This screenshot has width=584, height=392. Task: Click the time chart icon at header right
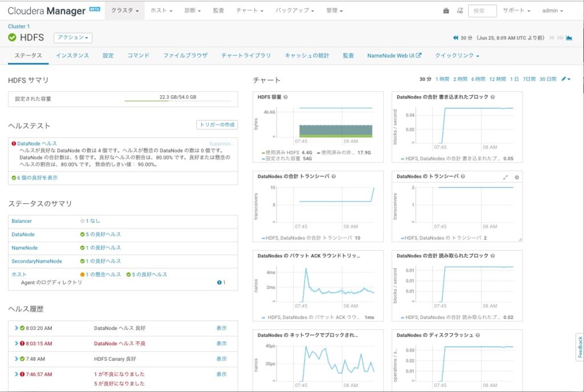569,38
